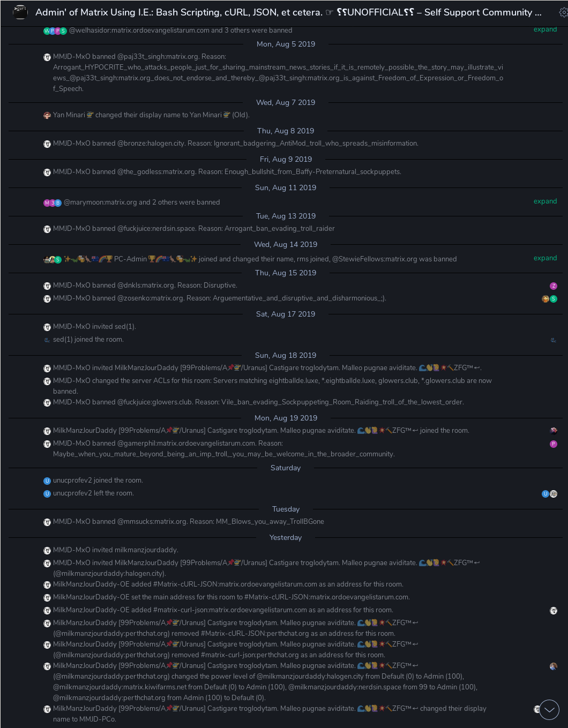Viewport: 568px width, 728px height.
Task: Click the room avatar in the header
Action: [20, 12]
